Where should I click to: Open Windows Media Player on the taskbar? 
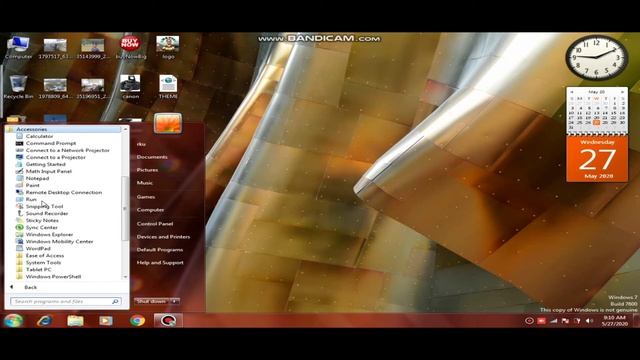(x=106, y=321)
